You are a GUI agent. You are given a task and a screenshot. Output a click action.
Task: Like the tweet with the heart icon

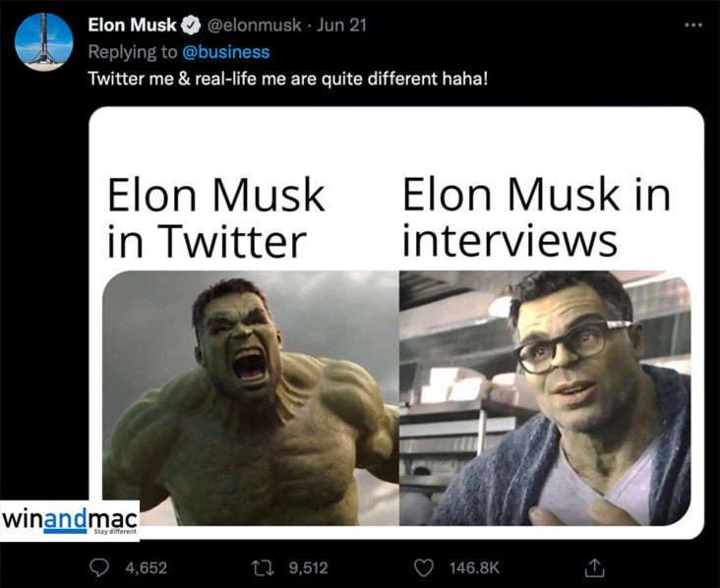point(424,567)
